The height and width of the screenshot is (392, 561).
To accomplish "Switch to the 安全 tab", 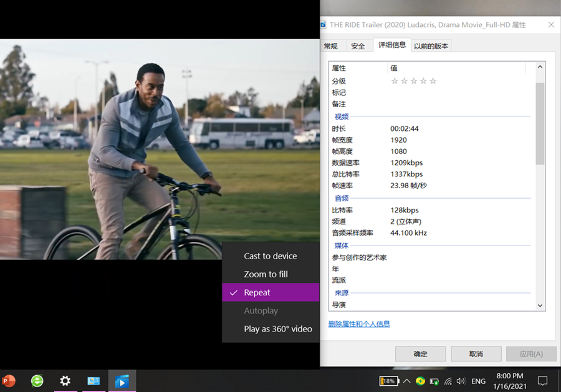I will tap(357, 45).
